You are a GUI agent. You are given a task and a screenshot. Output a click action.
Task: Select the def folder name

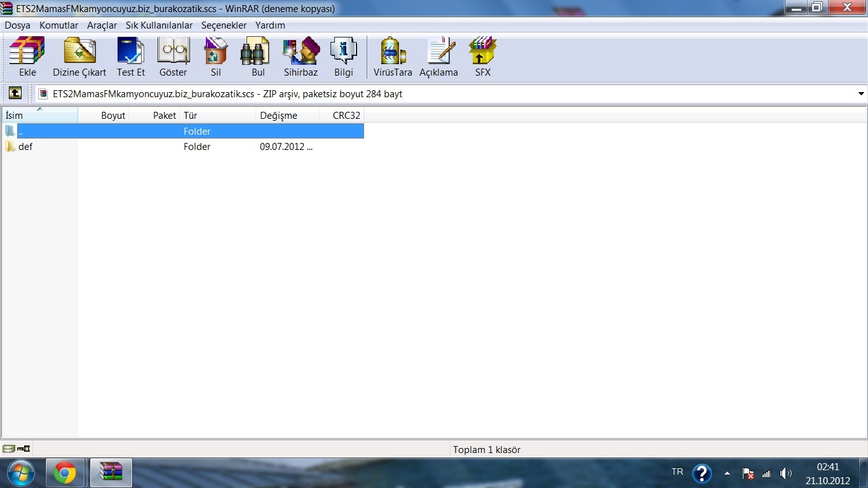click(25, 146)
